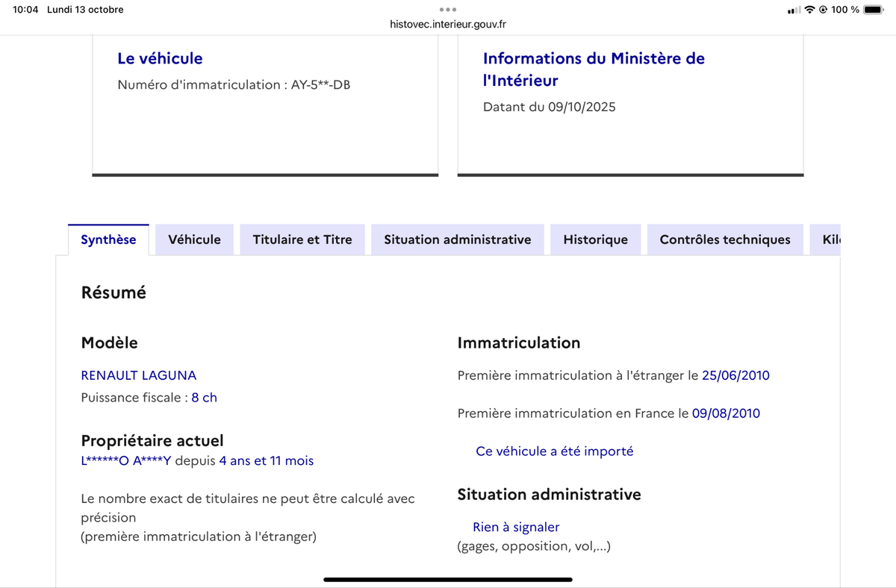Tap the date 25/06/2010

(735, 375)
